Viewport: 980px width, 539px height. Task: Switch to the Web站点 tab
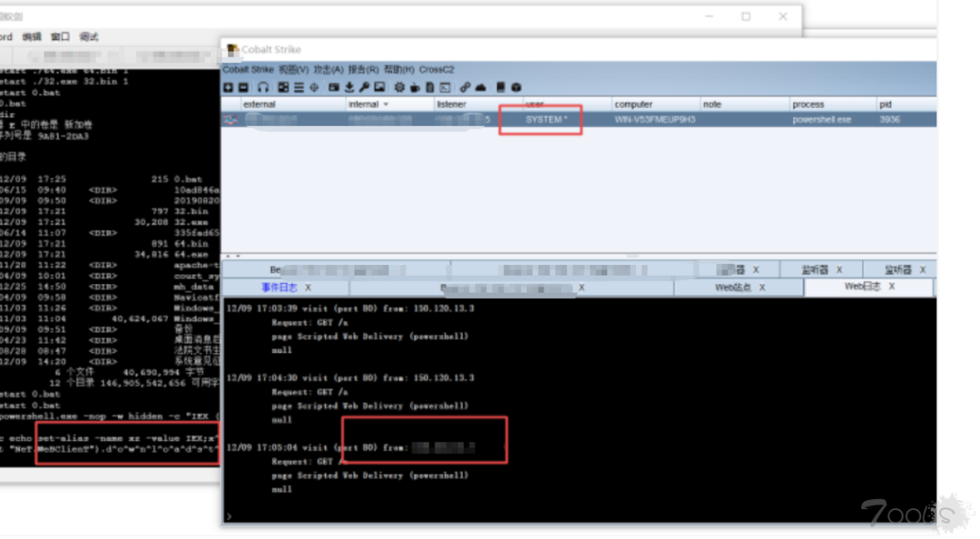coord(734,288)
